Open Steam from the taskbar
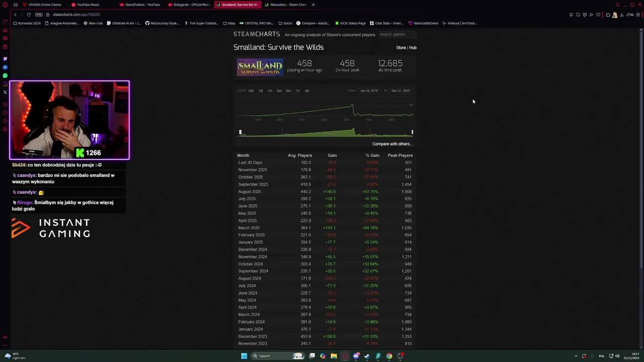The width and height of the screenshot is (644, 362). (x=367, y=356)
